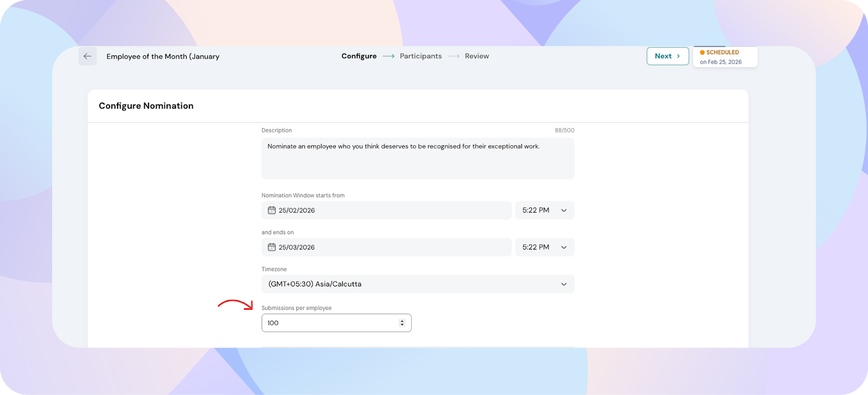Expand the end time 5:22 PM dropdown
This screenshot has width=868, height=395.
pos(545,247)
